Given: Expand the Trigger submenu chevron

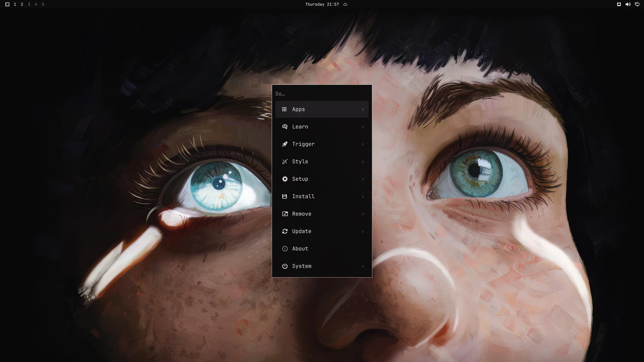Looking at the screenshot, I should pos(363,144).
